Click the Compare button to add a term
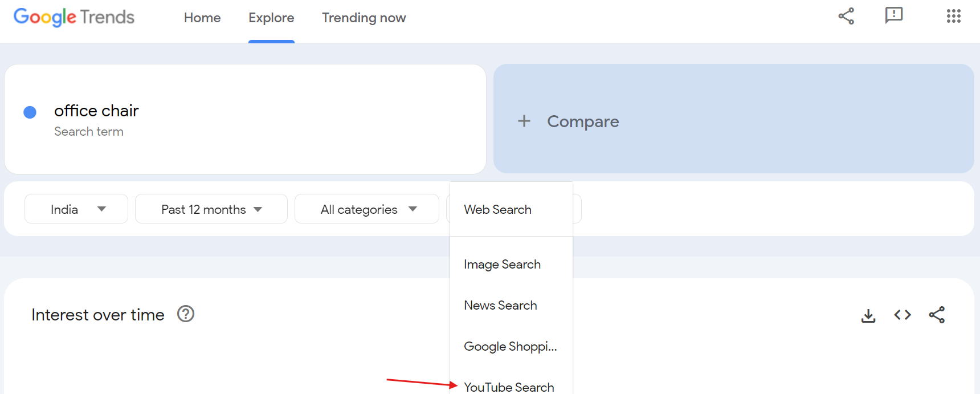The image size is (980, 394). click(x=583, y=121)
